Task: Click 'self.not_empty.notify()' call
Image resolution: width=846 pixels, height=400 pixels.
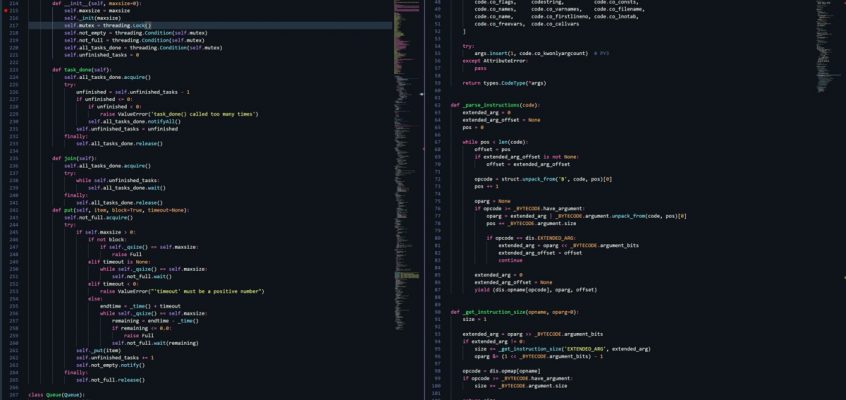Action: [110, 365]
